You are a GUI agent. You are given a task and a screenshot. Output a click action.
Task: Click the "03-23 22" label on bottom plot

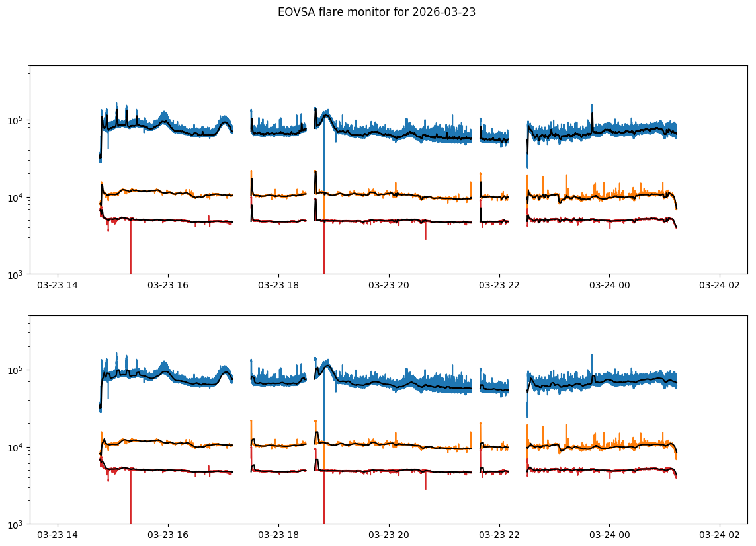click(x=499, y=535)
